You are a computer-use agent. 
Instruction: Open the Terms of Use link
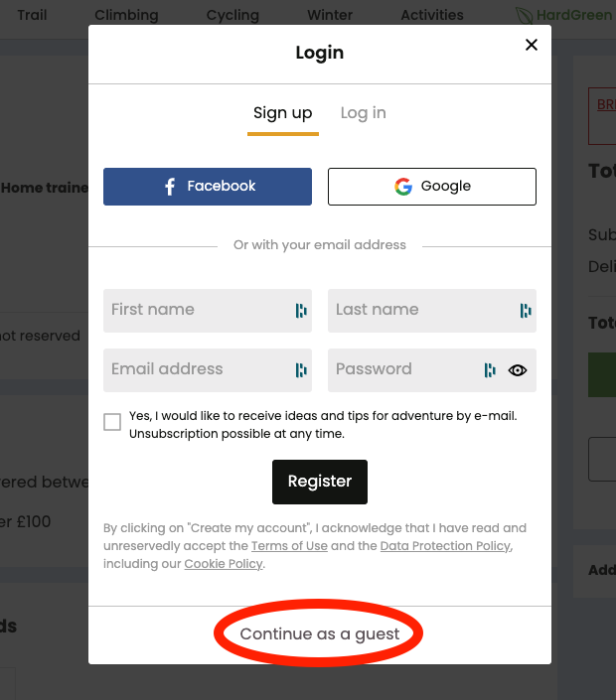(289, 545)
